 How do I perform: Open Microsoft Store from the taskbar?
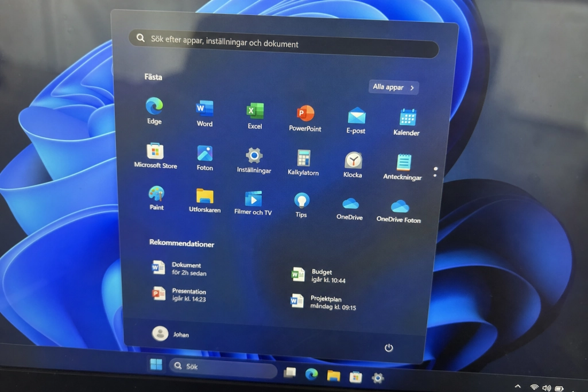[355, 377]
